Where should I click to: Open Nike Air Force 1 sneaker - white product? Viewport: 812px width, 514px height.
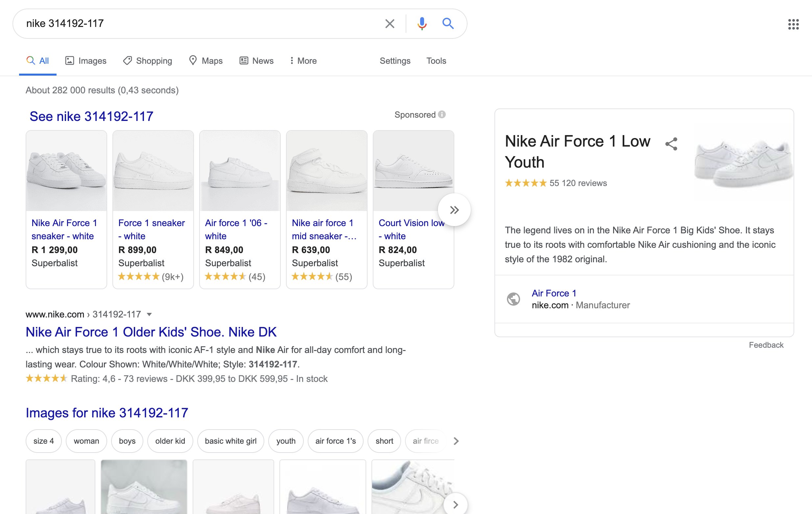(x=64, y=229)
